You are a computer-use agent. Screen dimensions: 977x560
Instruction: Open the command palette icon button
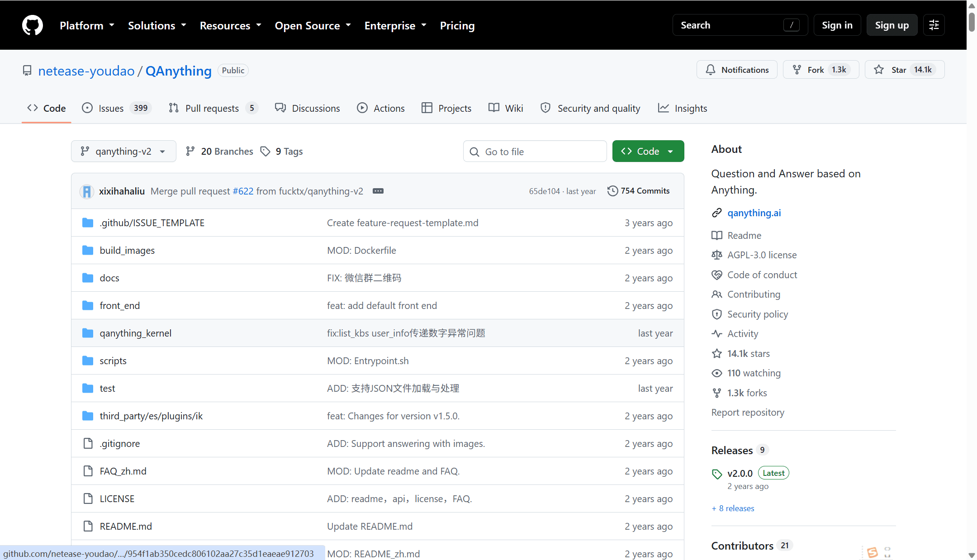tap(934, 25)
